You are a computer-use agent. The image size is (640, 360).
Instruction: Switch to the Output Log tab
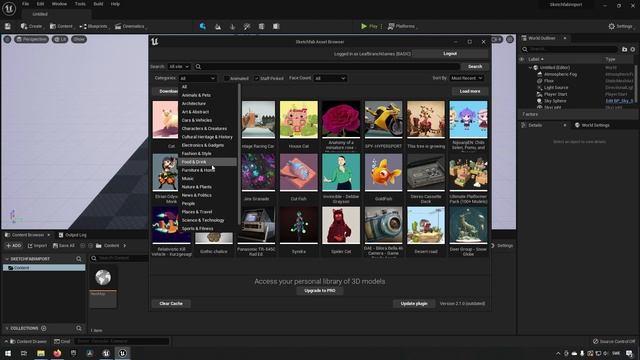point(72,235)
